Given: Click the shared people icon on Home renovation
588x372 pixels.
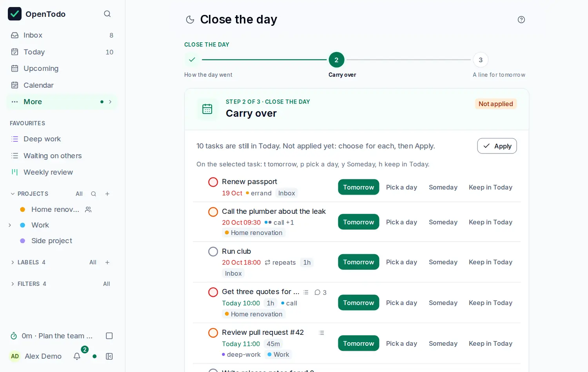Looking at the screenshot, I should coord(88,209).
